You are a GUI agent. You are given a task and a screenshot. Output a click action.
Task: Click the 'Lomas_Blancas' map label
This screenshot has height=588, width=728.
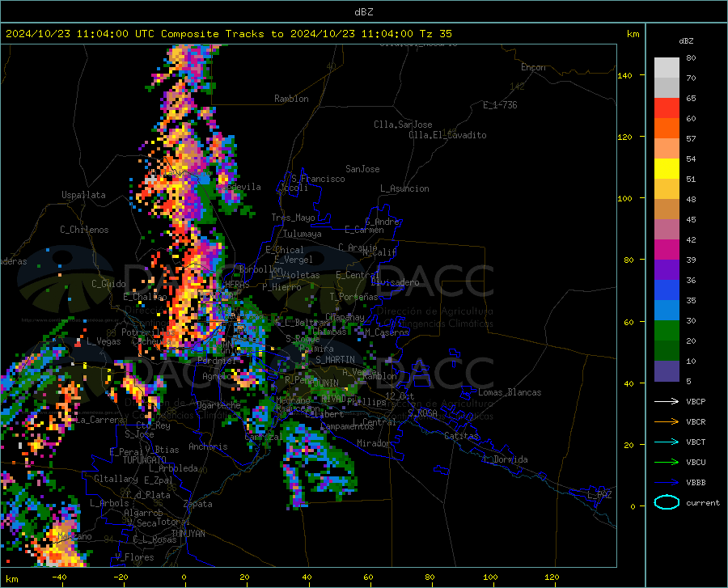pos(510,392)
